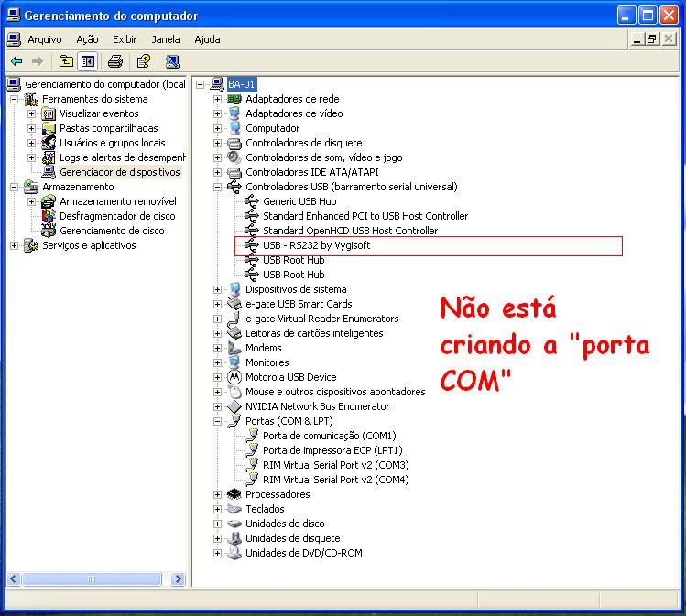This screenshot has height=616, width=686.
Task: Select Gerenciador de dispositivos in left tree
Action: (x=120, y=172)
